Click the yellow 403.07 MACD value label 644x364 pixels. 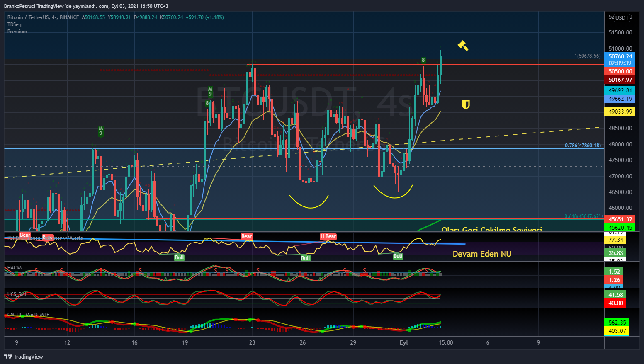point(617,330)
